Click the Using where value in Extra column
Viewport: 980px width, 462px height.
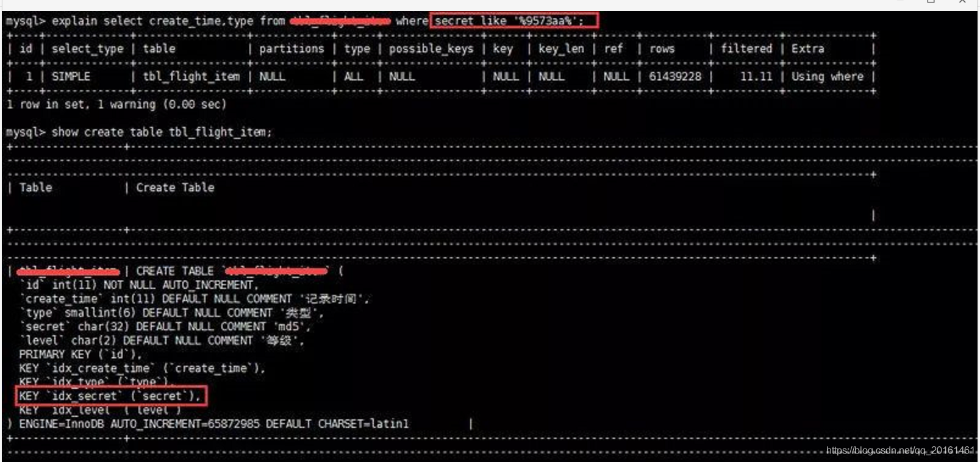[x=828, y=77]
